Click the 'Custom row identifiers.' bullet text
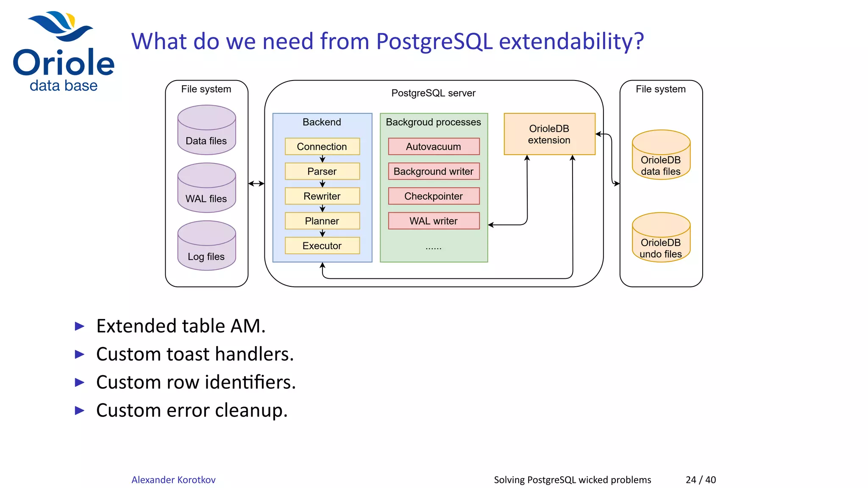 point(196,382)
